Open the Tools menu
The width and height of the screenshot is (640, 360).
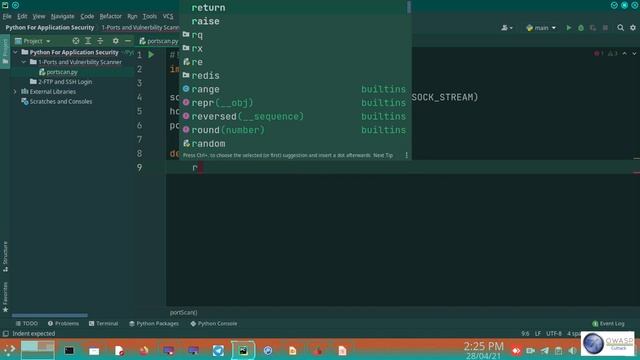click(149, 16)
